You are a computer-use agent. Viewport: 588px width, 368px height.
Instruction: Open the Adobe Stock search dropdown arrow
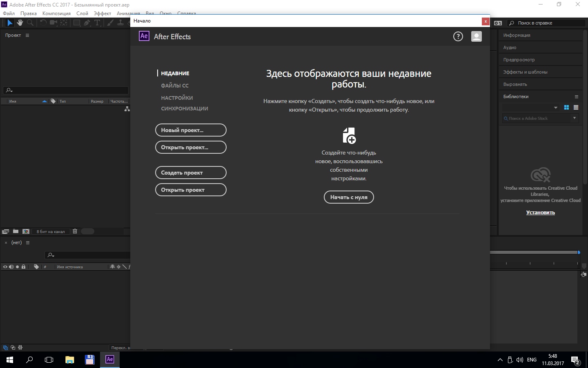[575, 118]
